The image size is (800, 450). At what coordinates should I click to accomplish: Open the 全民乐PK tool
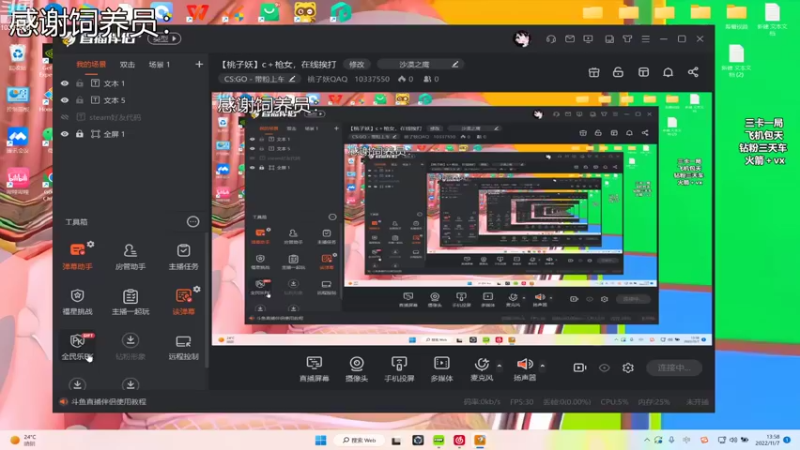point(78,346)
